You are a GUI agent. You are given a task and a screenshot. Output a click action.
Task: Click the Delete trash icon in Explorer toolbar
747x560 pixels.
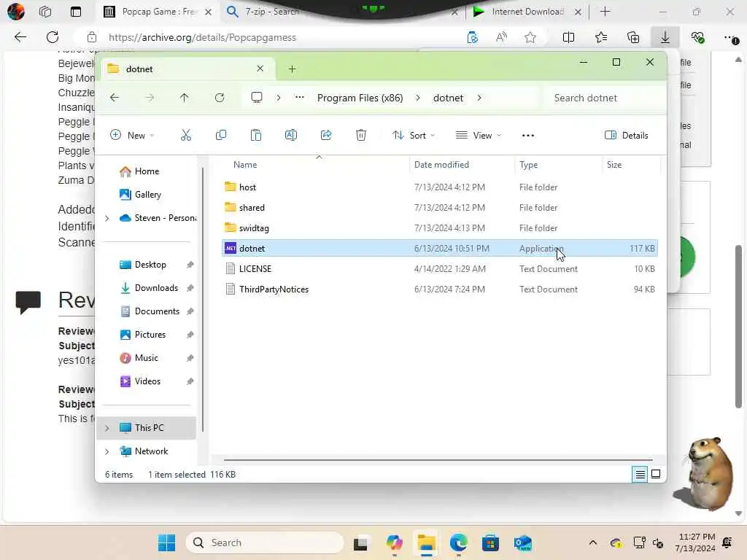pos(361,135)
